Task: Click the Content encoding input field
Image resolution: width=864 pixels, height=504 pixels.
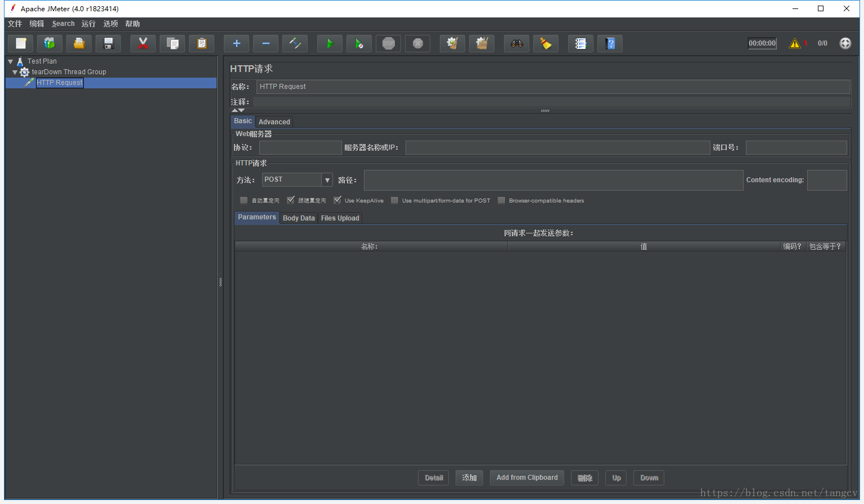Action: pos(827,180)
